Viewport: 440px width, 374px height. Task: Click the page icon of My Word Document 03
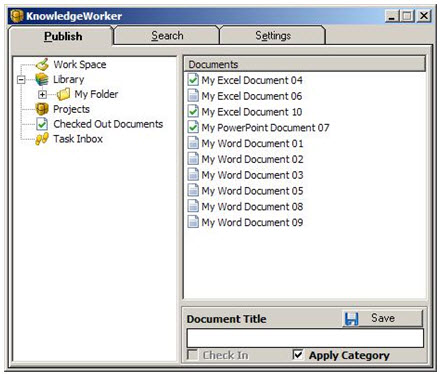(193, 175)
